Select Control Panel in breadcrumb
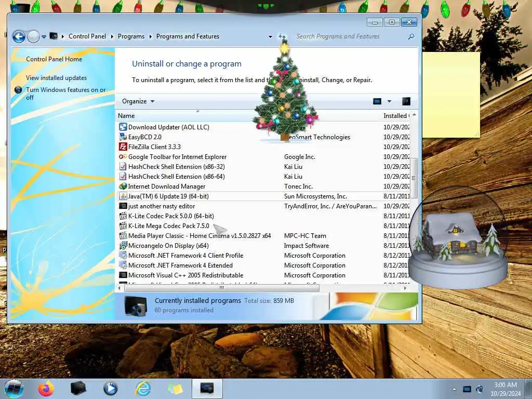 [x=87, y=36]
